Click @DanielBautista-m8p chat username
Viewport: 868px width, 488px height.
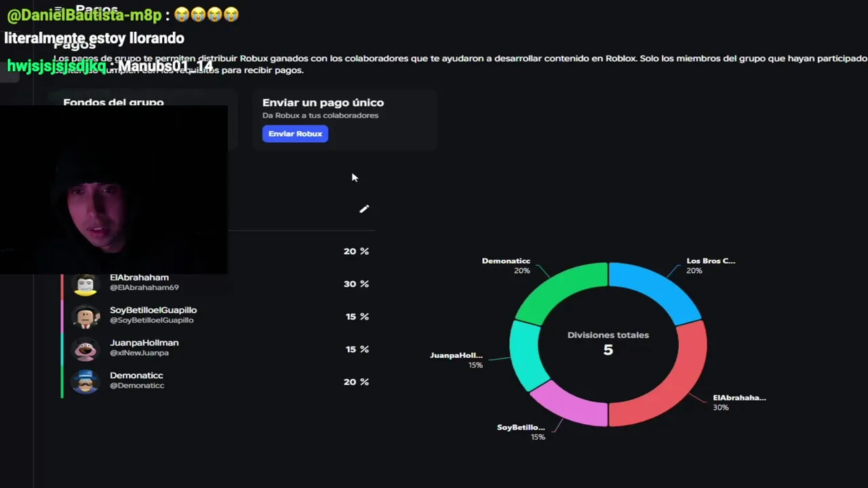coord(85,15)
